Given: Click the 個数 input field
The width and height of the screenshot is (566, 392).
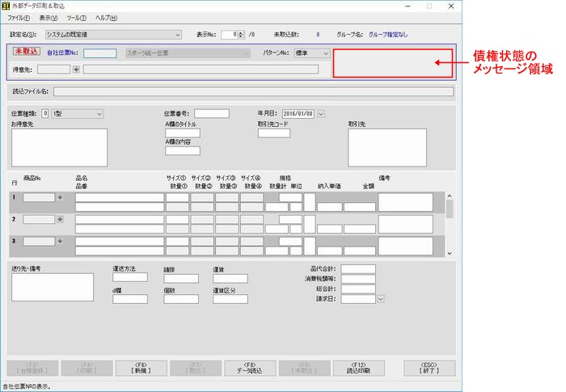Looking at the screenshot, I should tap(181, 299).
